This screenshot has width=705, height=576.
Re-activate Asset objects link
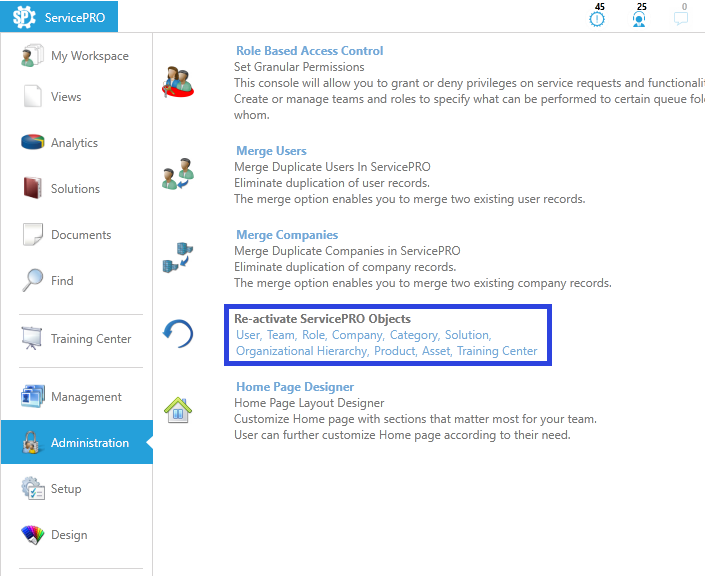[437, 351]
